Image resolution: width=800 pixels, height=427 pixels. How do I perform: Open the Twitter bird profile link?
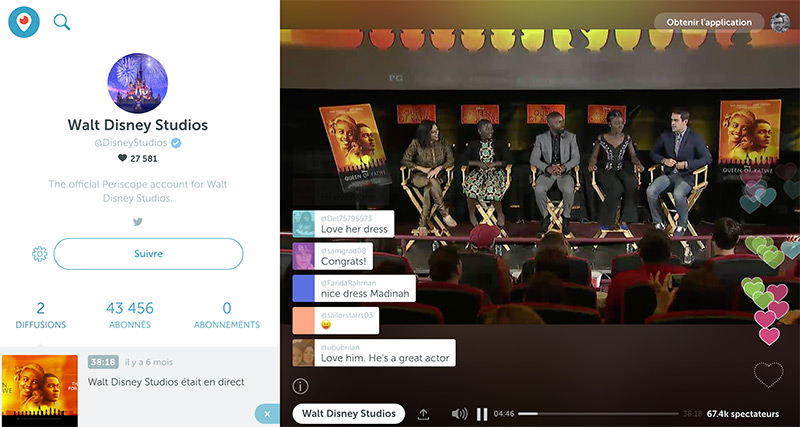pos(138,222)
